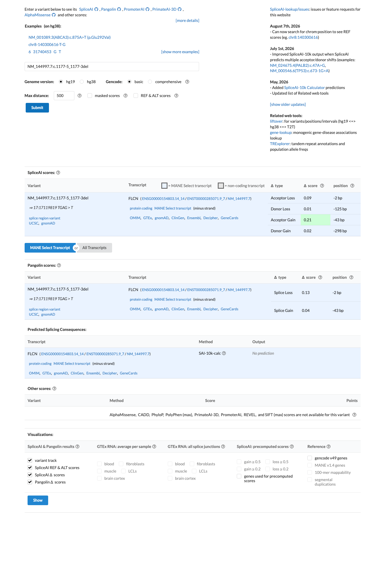The image size is (389, 588).
Task: Select hg19 genome version
Action: coord(61,82)
